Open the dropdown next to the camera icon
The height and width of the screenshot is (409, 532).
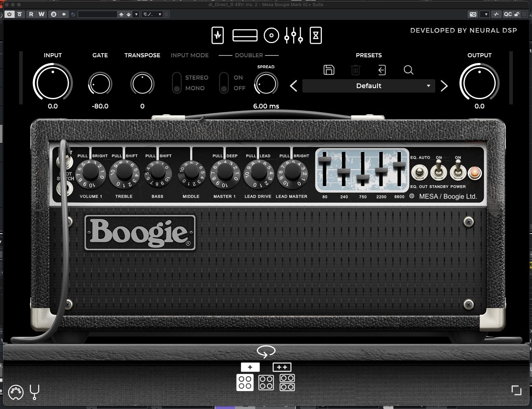pyautogui.click(x=484, y=14)
